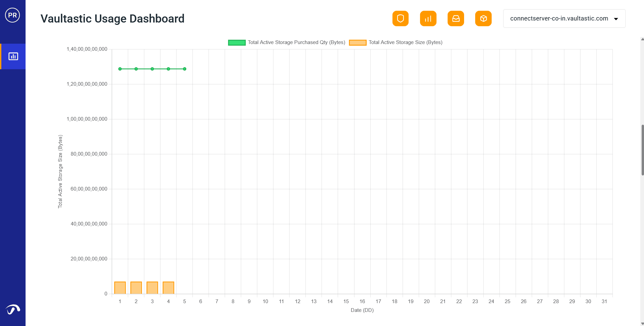
Task: Open the dashboard chart sidebar icon
Action: [13, 56]
